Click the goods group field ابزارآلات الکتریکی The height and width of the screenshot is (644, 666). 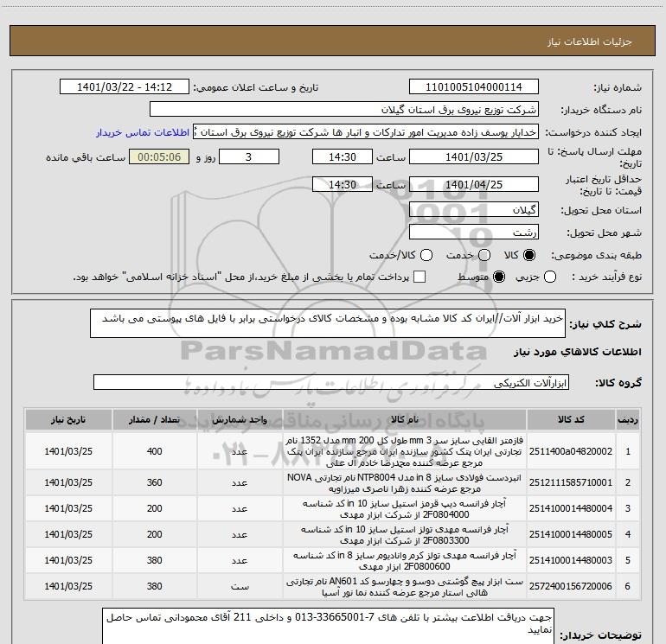point(331,382)
